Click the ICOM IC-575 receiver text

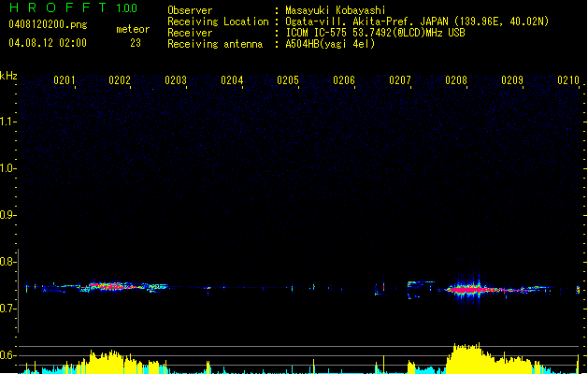pyautogui.click(x=375, y=33)
